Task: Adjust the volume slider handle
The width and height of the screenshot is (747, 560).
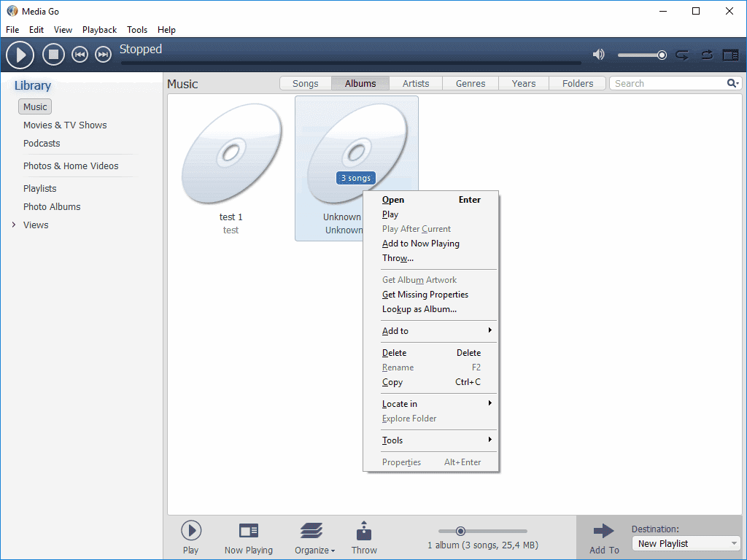Action: 662,55
